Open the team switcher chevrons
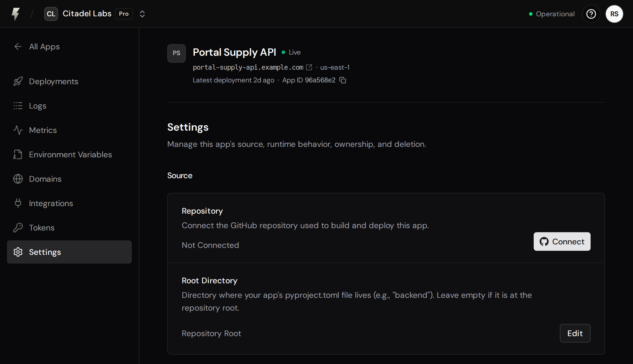 (142, 14)
